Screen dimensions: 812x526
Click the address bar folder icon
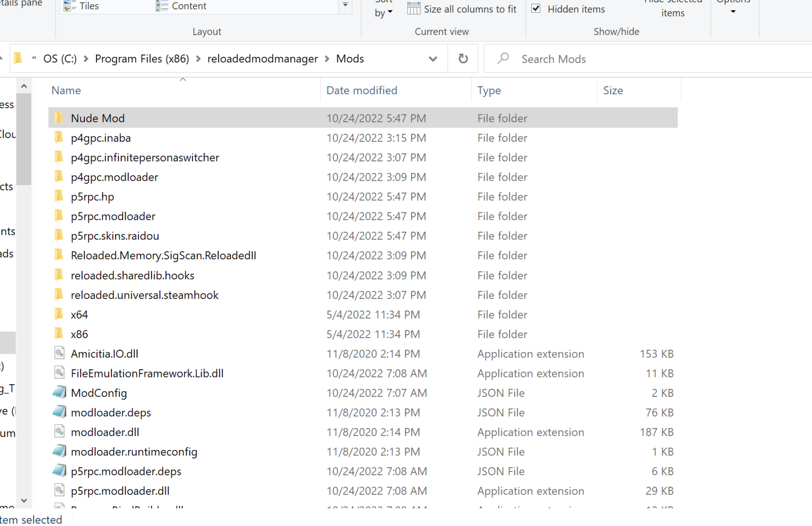19,58
